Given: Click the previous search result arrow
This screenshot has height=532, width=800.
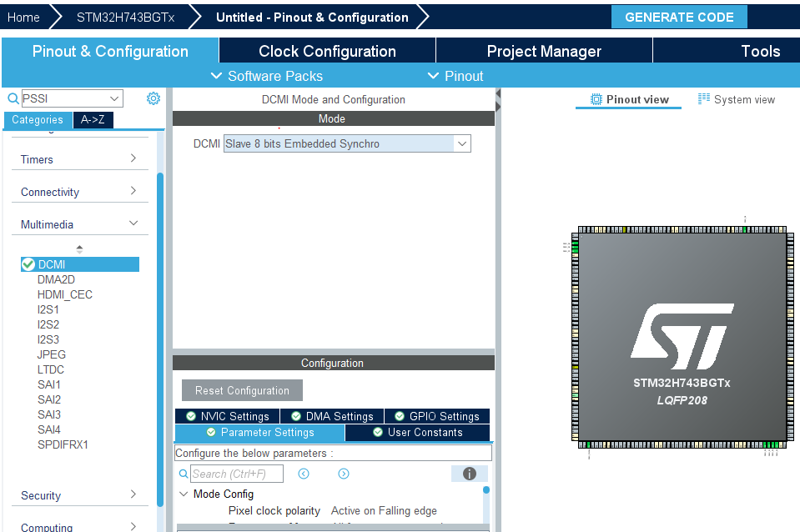Looking at the screenshot, I should 304,473.
